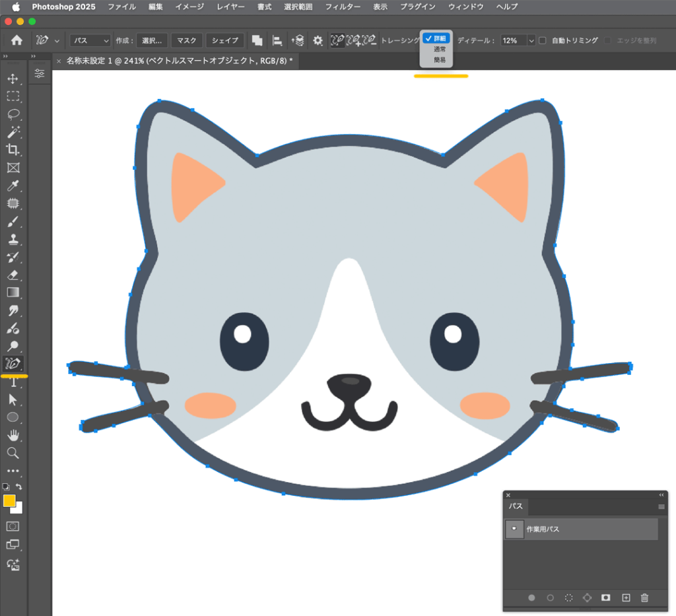Select the Move tool
The height and width of the screenshot is (616, 676).
pyautogui.click(x=13, y=79)
